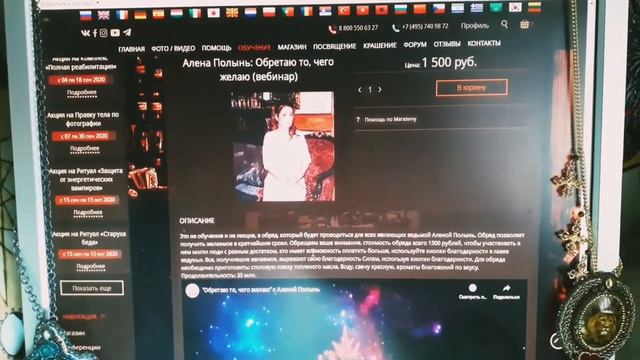
Task: Open the shopping basket icon
Action: coord(524,24)
